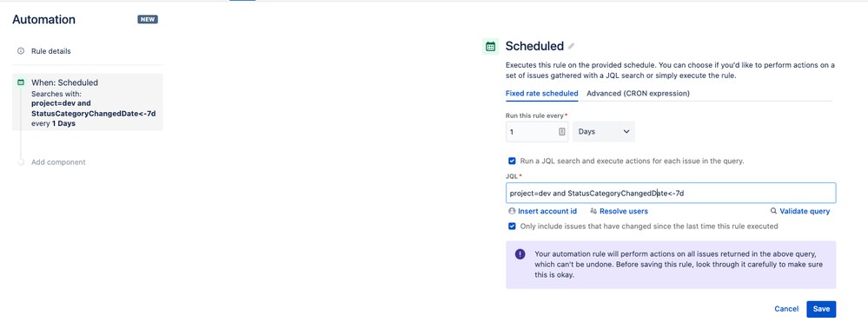868x335 pixels.
Task: Open Rule details in the sidebar
Action: coord(51,51)
